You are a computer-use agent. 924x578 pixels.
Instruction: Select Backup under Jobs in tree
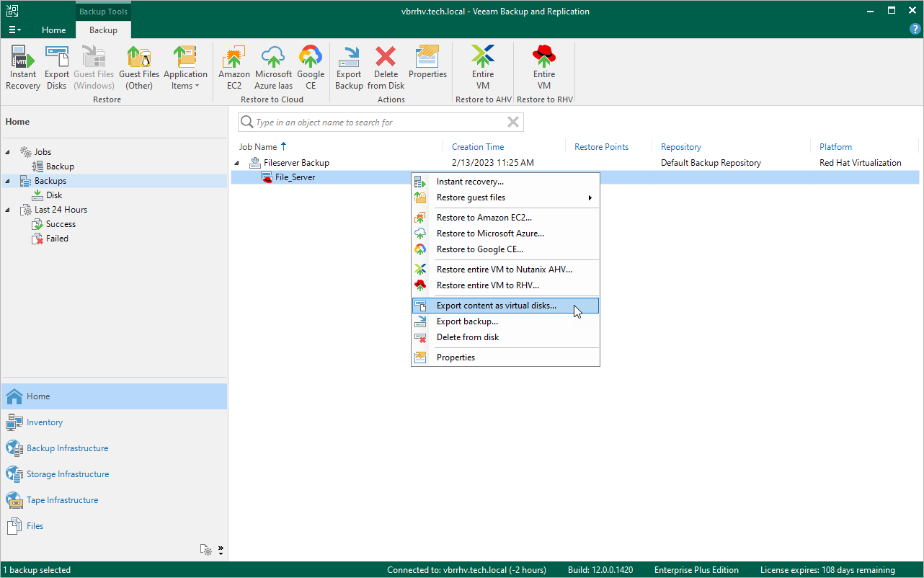tap(60, 166)
